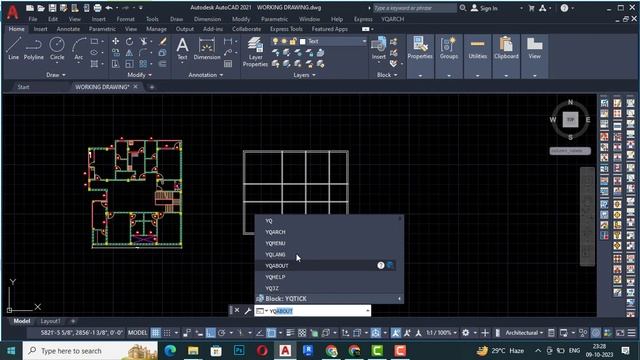Screen dimensions: 640x360
Task: Open help for YQABOUT suggestion
Action: [x=381, y=265]
